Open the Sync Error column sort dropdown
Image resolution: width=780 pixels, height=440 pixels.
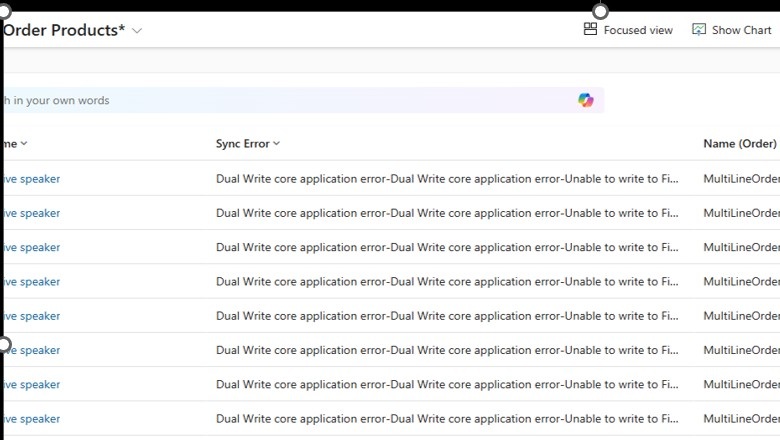[277, 144]
